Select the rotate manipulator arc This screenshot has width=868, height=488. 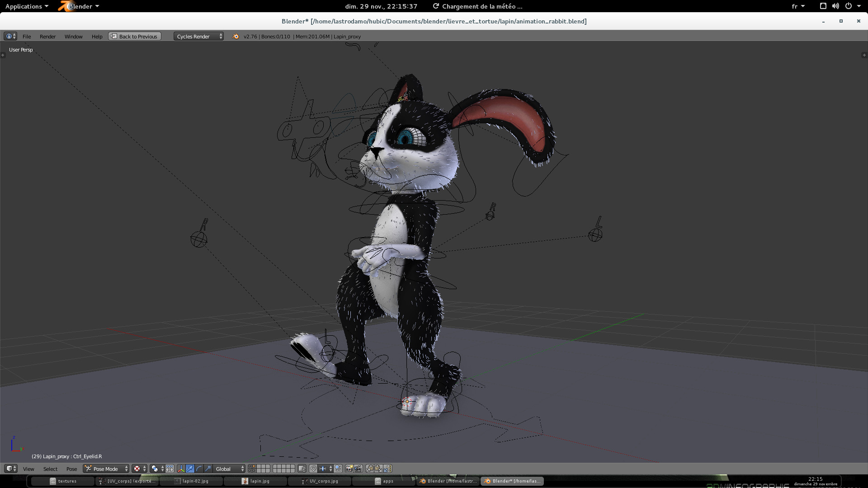[x=199, y=469]
